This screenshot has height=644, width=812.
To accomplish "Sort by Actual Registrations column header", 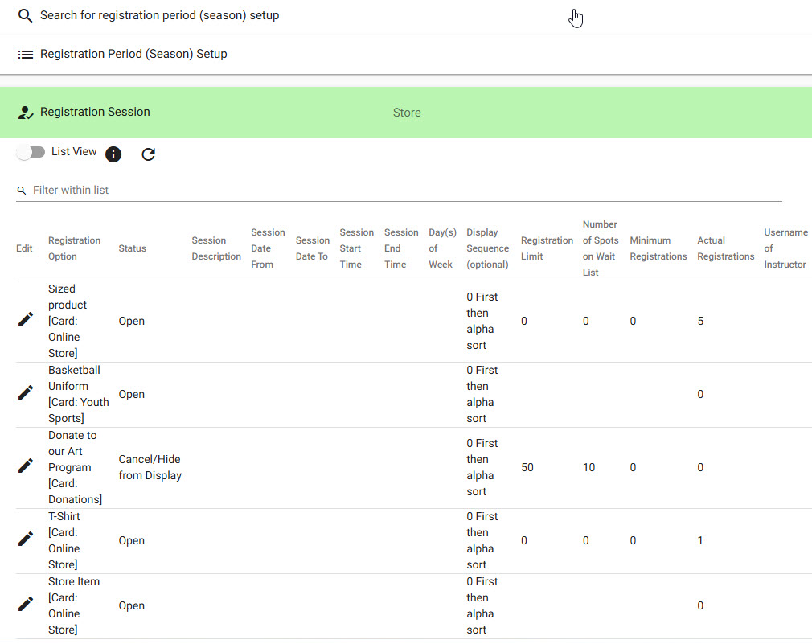I will click(725, 248).
